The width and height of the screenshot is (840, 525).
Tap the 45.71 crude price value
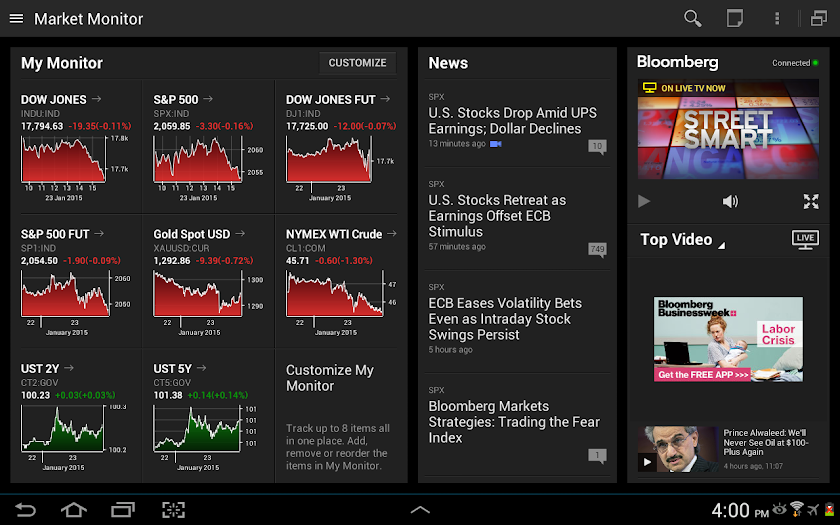pyautogui.click(x=297, y=260)
